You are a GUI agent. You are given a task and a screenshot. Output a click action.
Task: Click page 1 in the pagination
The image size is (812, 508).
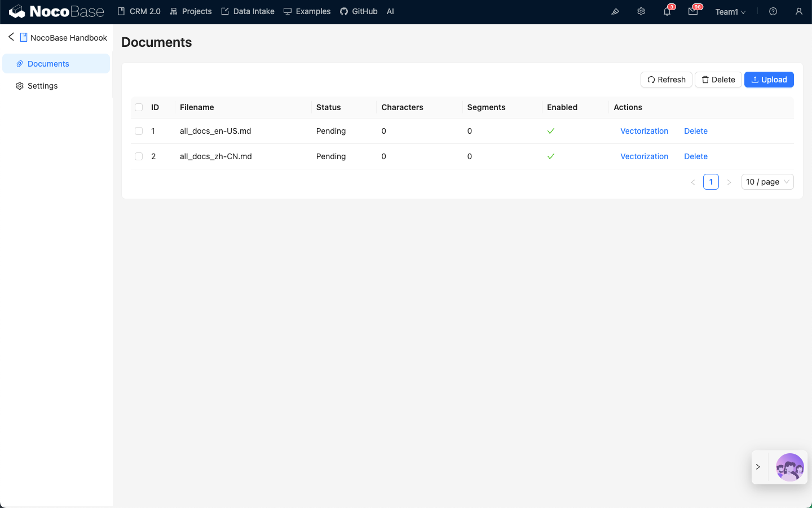coord(710,182)
